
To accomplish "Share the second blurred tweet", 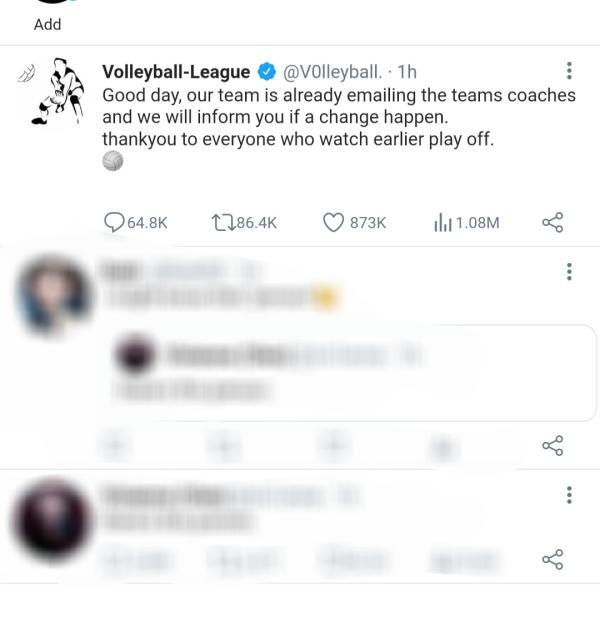I will [553, 446].
